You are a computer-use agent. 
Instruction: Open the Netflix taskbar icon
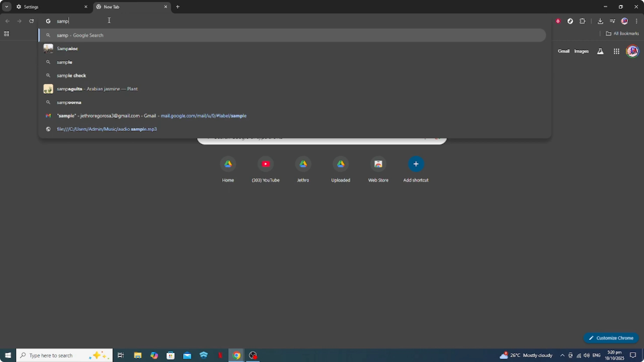click(x=220, y=355)
